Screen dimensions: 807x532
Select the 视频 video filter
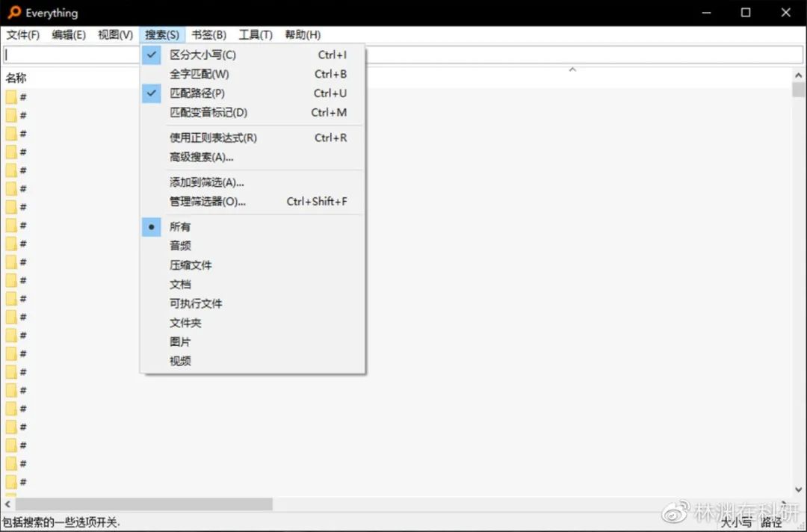pyautogui.click(x=253, y=361)
